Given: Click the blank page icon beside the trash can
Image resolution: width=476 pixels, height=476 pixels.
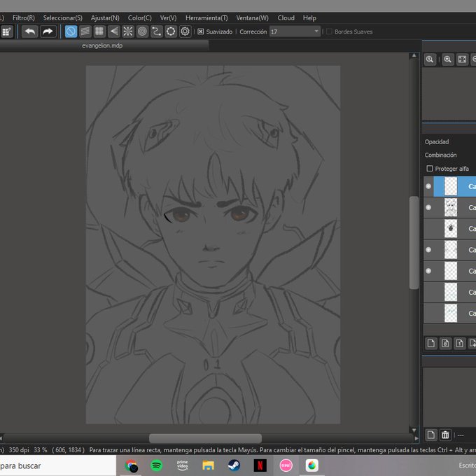Looking at the screenshot, I should pos(430,435).
